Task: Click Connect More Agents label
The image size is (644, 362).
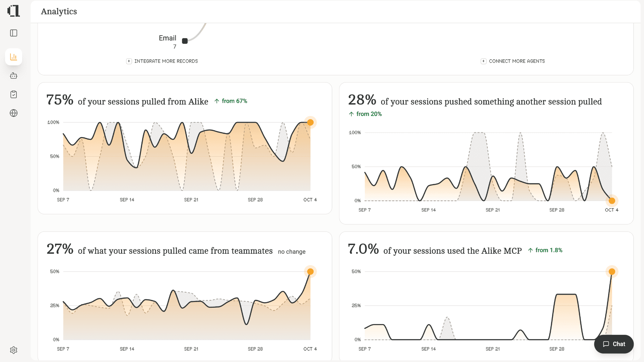Action: 517,61
